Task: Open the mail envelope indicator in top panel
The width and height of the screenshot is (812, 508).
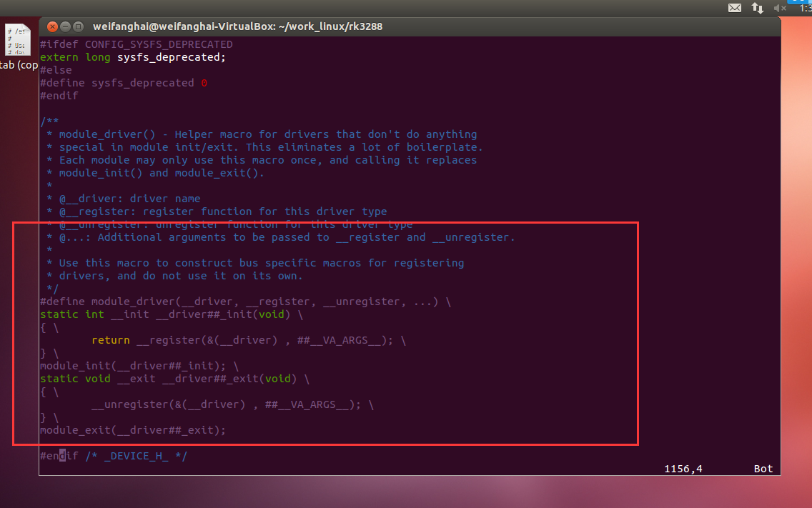Action: tap(735, 8)
